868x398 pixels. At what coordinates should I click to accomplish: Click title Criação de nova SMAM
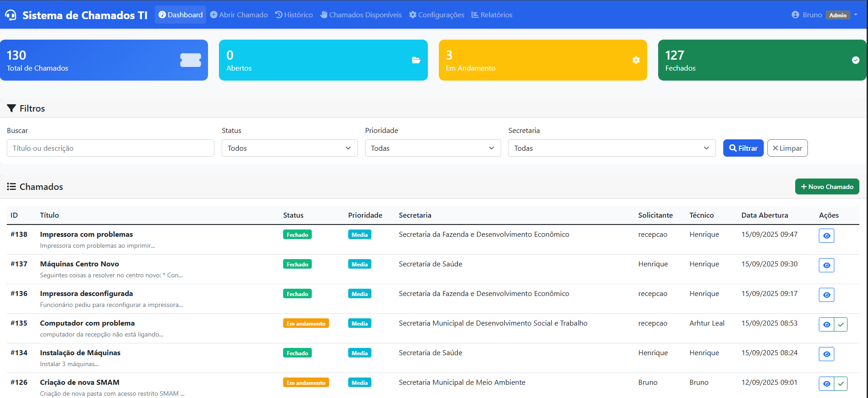(80, 382)
